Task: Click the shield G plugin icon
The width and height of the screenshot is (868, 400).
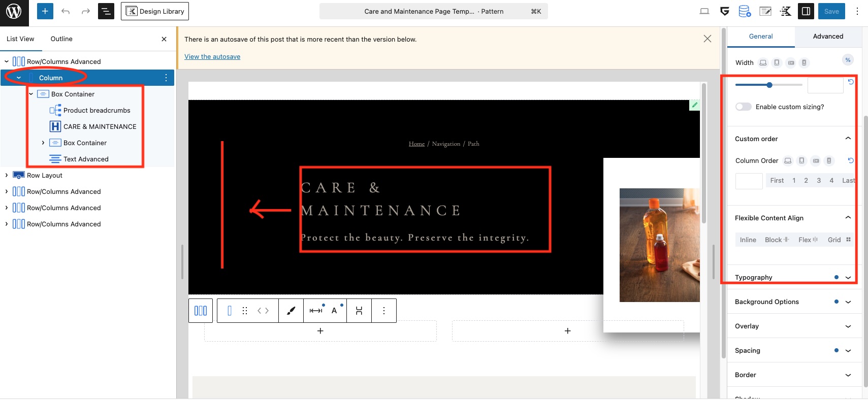Action: click(725, 11)
